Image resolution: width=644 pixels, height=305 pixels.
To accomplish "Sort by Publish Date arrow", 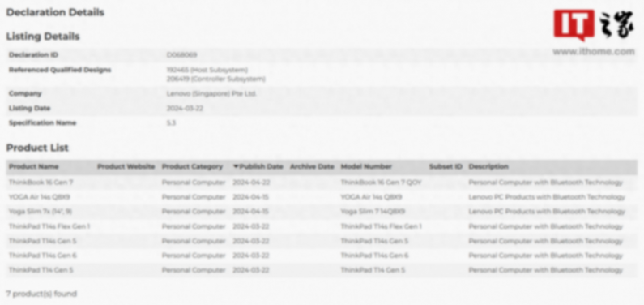I will (x=236, y=166).
